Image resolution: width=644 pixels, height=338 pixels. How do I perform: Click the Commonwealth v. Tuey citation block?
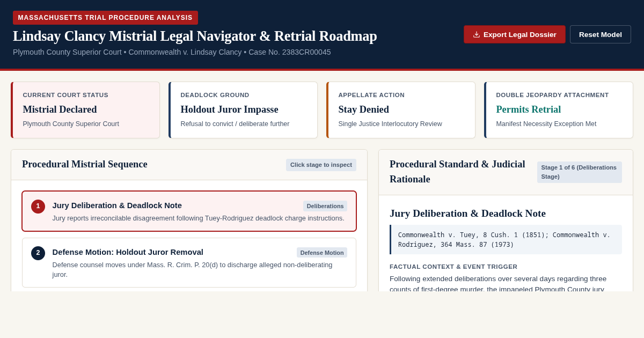506,240
